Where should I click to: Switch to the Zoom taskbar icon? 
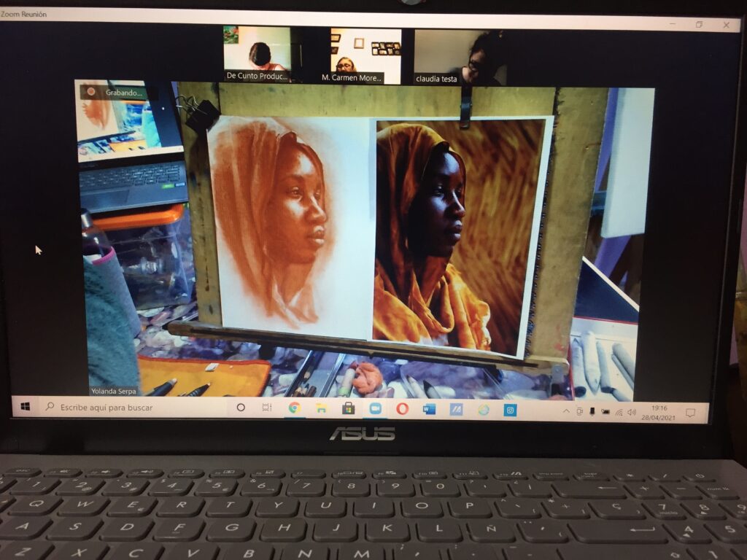pos(375,408)
